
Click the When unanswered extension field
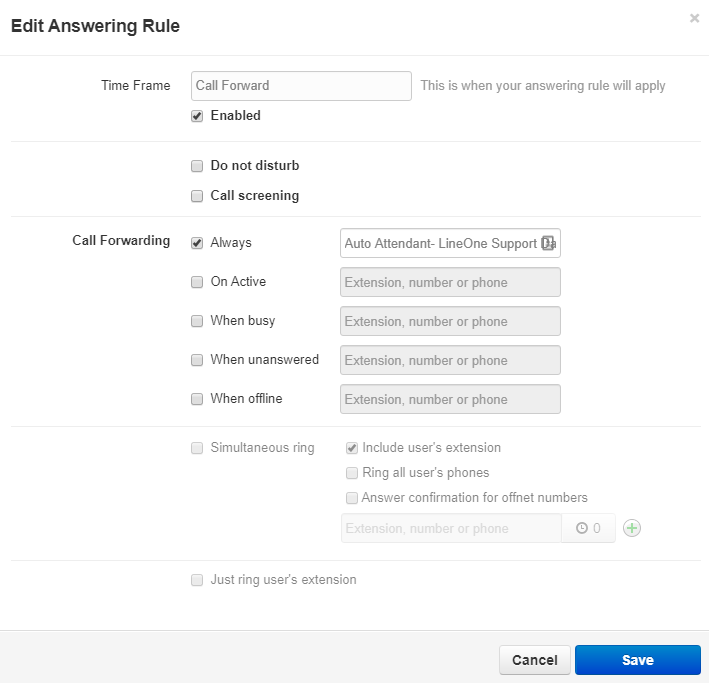(450, 360)
